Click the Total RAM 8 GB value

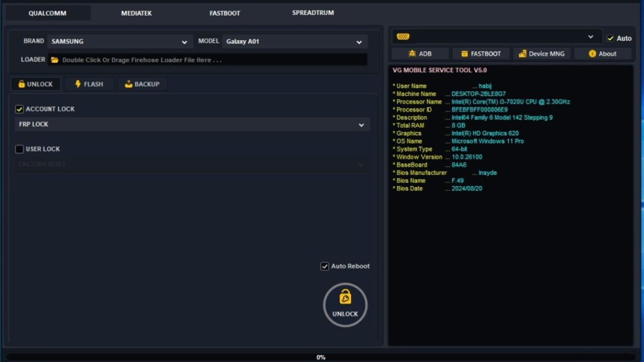458,126
